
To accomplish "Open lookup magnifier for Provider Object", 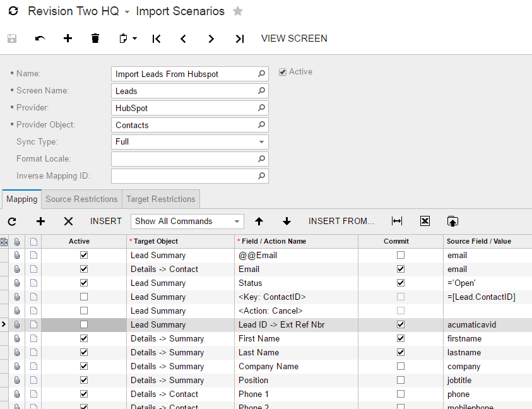I will point(261,124).
